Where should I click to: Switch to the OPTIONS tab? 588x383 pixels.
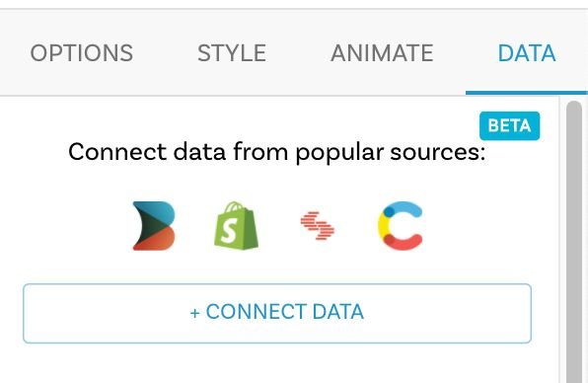click(81, 53)
